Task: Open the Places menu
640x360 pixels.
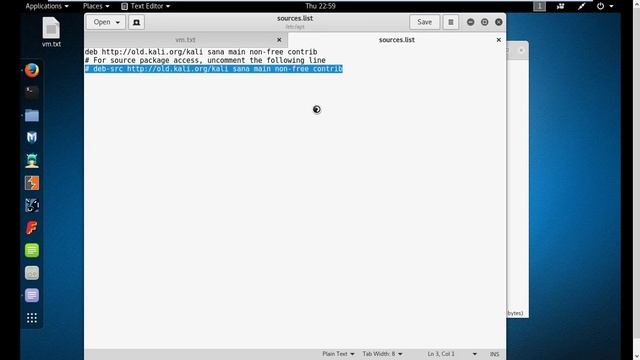Action: point(96,6)
